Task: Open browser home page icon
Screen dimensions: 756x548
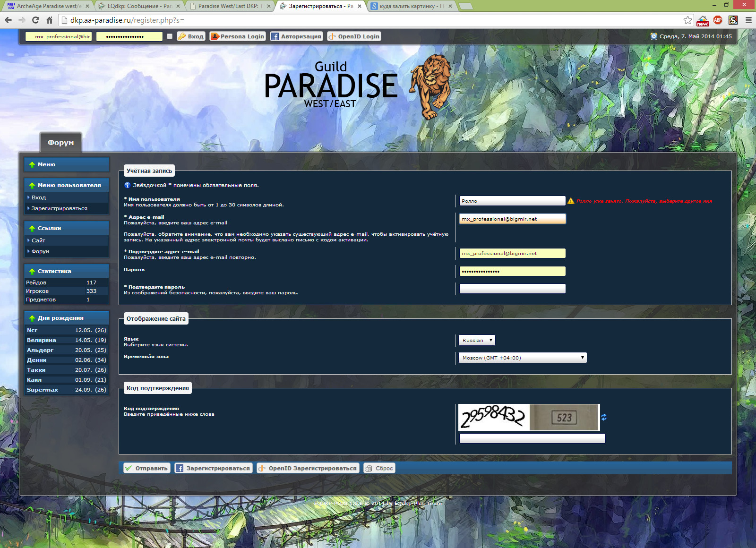Action: click(49, 20)
